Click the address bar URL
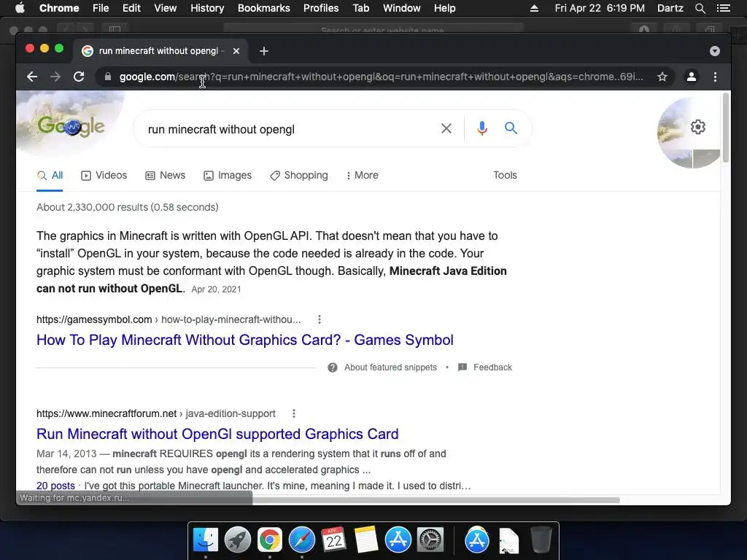The height and width of the screenshot is (560, 747). (381, 77)
